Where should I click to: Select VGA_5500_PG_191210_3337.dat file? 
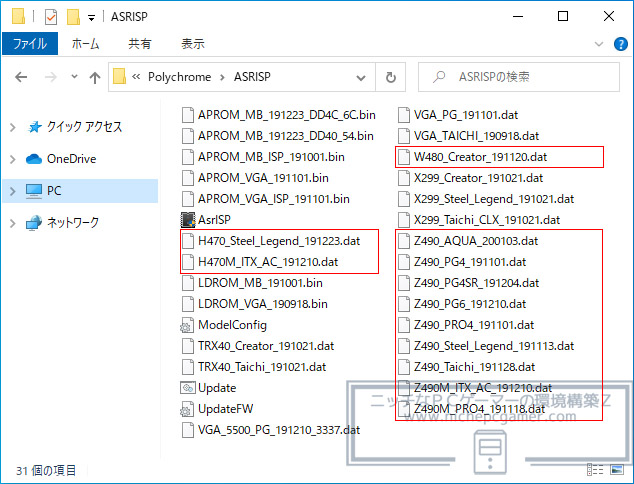[x=271, y=430]
